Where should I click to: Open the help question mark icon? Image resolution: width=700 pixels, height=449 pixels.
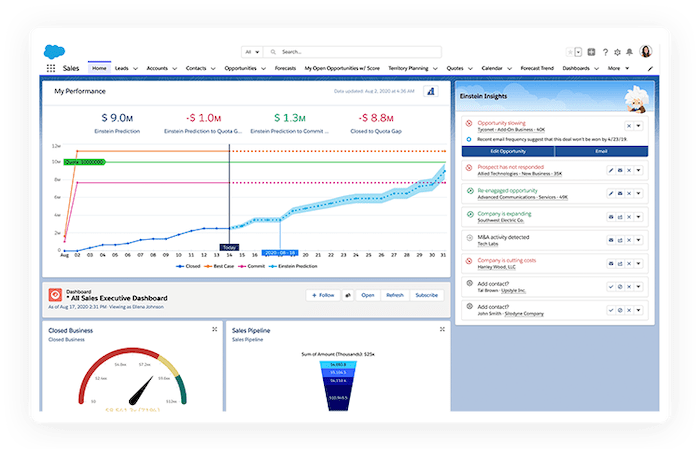click(605, 51)
